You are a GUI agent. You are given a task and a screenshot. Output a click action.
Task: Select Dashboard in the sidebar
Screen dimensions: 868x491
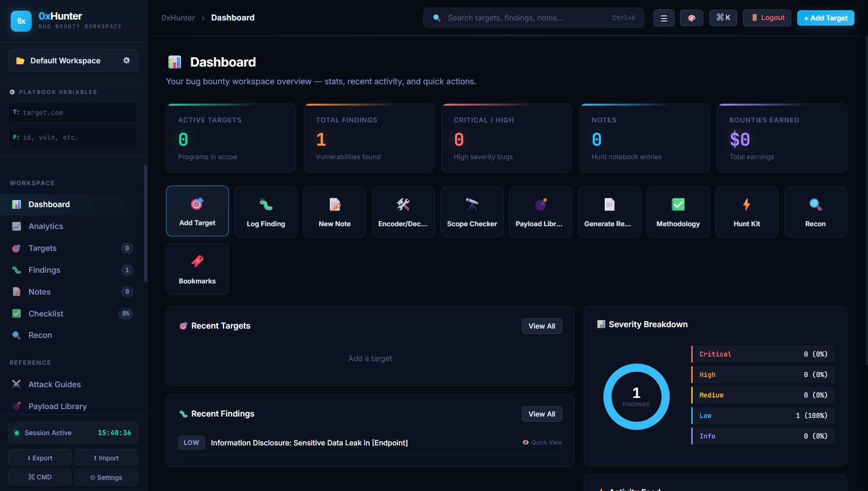click(73, 204)
